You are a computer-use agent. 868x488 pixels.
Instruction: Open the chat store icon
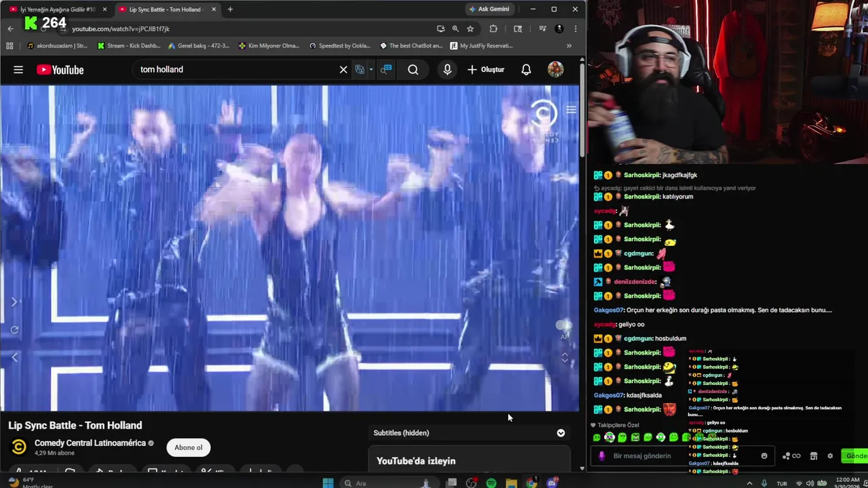point(814,456)
